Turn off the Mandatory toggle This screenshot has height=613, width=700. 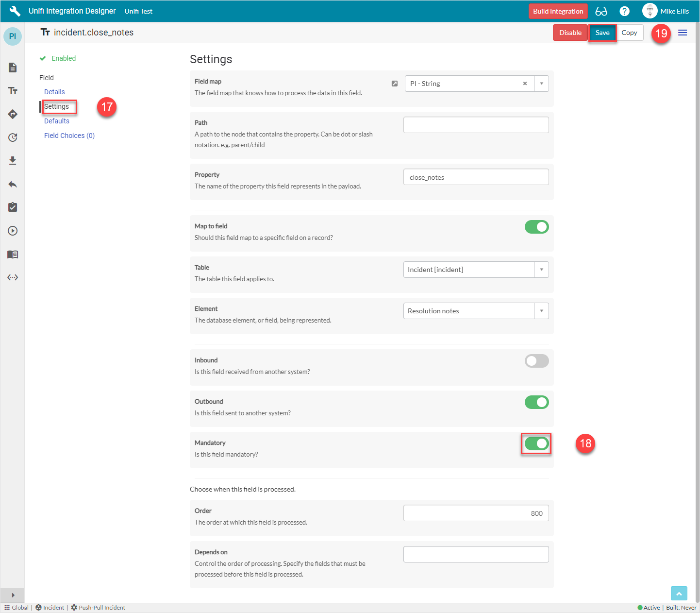tap(536, 443)
